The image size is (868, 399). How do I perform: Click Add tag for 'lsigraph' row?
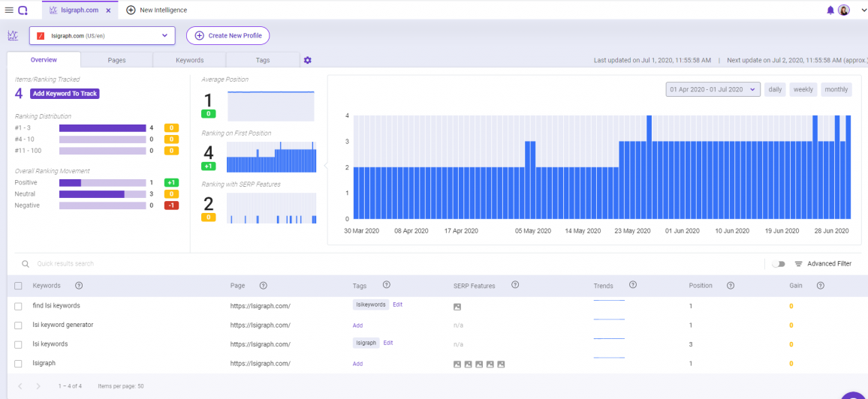[x=357, y=364]
